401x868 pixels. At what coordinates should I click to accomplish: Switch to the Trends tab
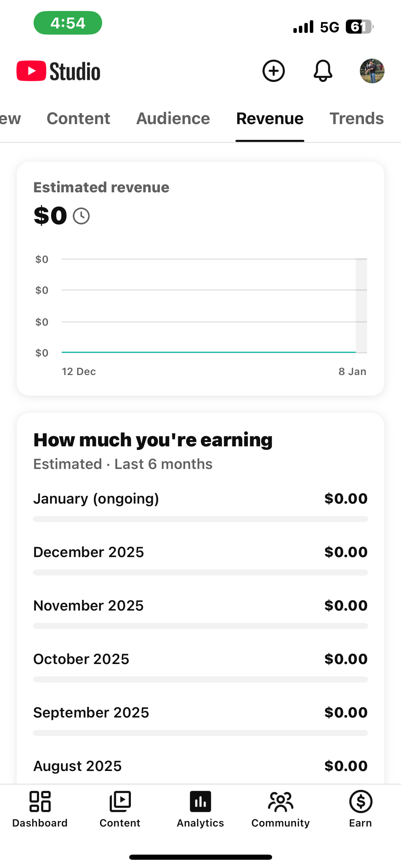tap(356, 119)
